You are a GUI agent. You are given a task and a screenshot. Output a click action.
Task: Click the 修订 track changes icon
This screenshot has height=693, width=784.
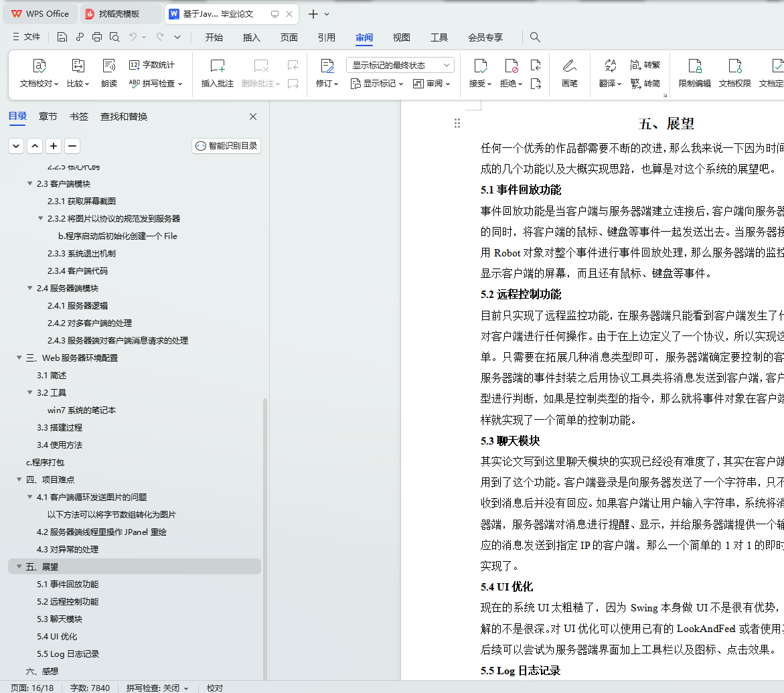click(x=327, y=66)
